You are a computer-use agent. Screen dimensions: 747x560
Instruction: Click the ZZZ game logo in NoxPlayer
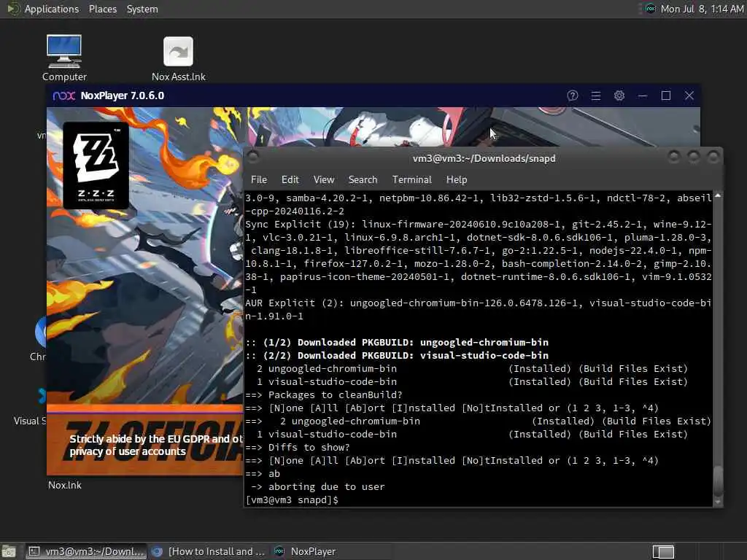96,166
